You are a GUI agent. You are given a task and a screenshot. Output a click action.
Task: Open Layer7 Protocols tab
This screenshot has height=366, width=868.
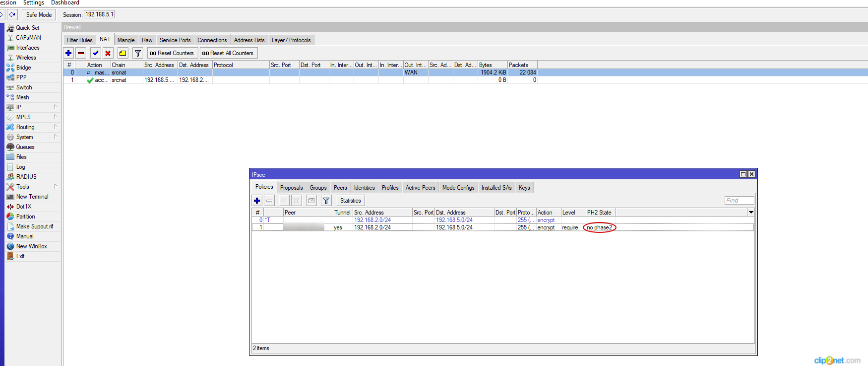point(291,40)
